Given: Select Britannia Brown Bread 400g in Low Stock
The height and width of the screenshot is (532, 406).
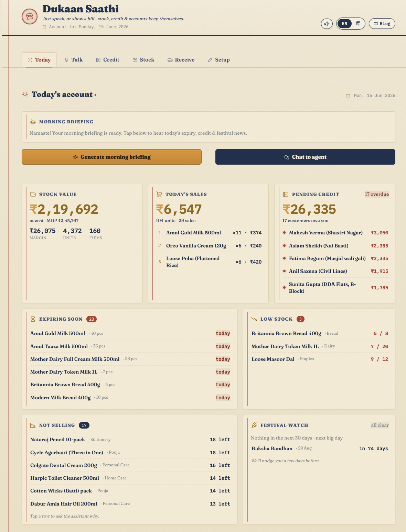Looking at the screenshot, I should tap(320, 333).
